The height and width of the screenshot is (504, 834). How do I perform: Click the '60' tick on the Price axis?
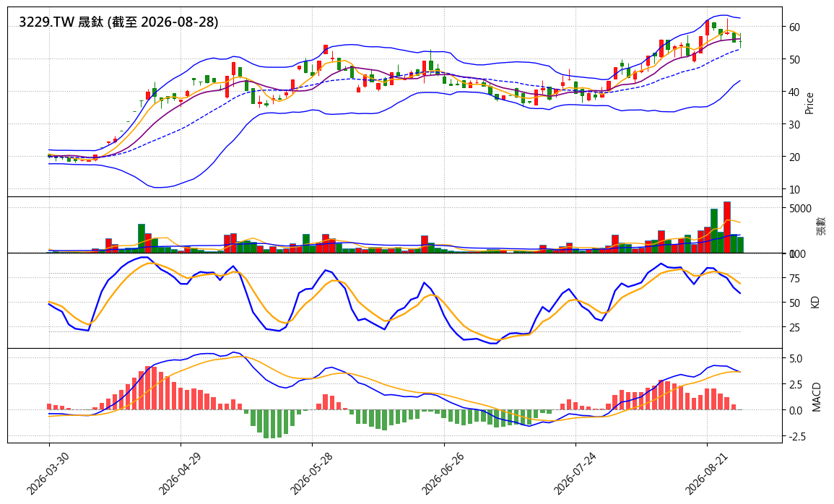(794, 27)
